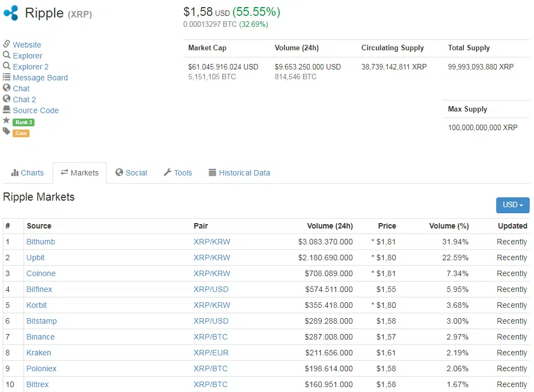
Task: Open the Explorer 2 link
Action: click(31, 66)
